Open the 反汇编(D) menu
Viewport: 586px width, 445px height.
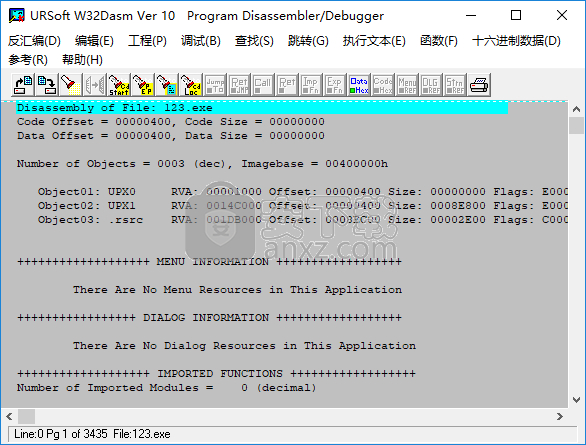(x=34, y=41)
